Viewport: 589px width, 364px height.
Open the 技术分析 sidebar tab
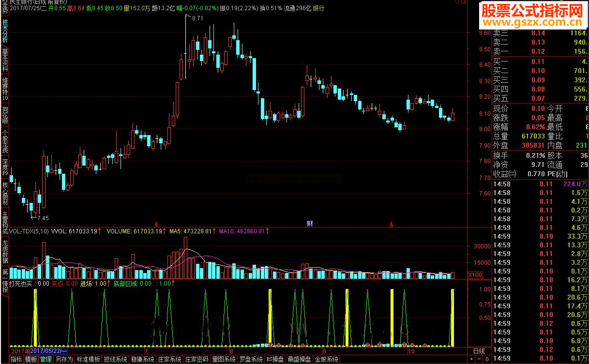pos(5,32)
